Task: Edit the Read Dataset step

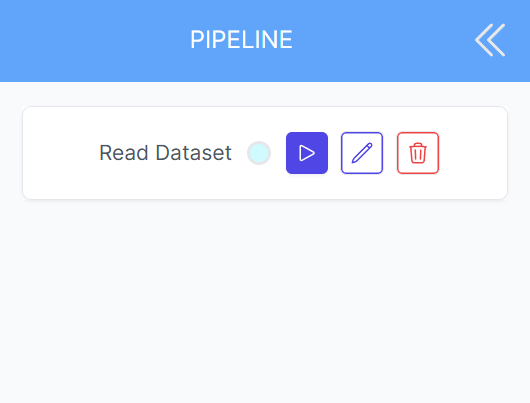Action: click(362, 153)
